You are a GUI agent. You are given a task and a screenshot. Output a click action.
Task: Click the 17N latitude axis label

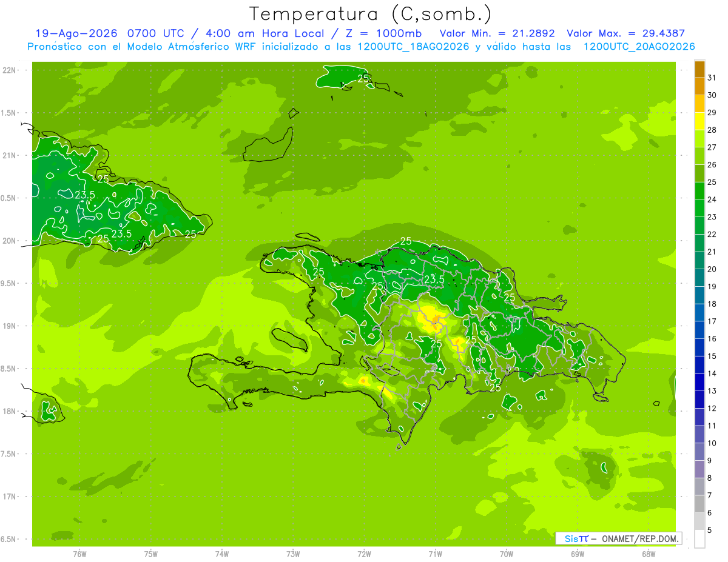[10, 497]
